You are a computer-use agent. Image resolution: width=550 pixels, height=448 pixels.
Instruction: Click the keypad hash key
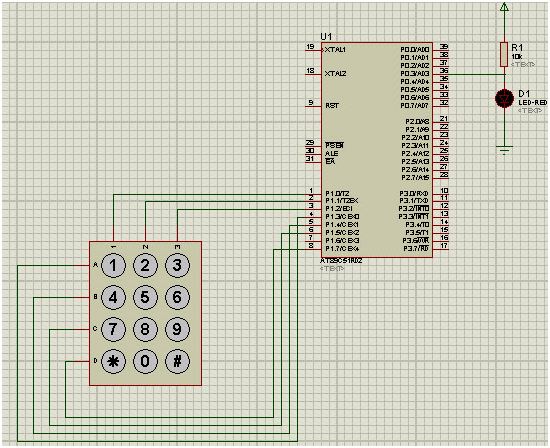click(177, 361)
